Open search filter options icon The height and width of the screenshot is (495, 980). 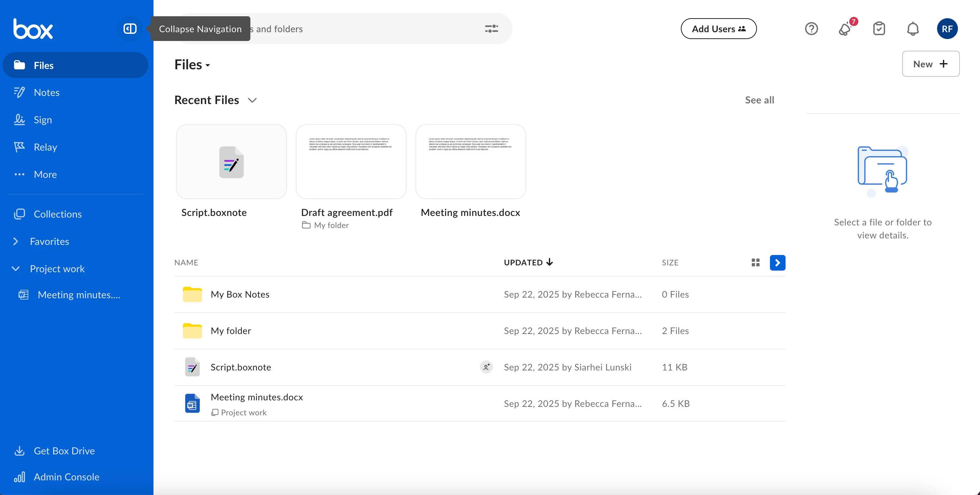(x=491, y=29)
